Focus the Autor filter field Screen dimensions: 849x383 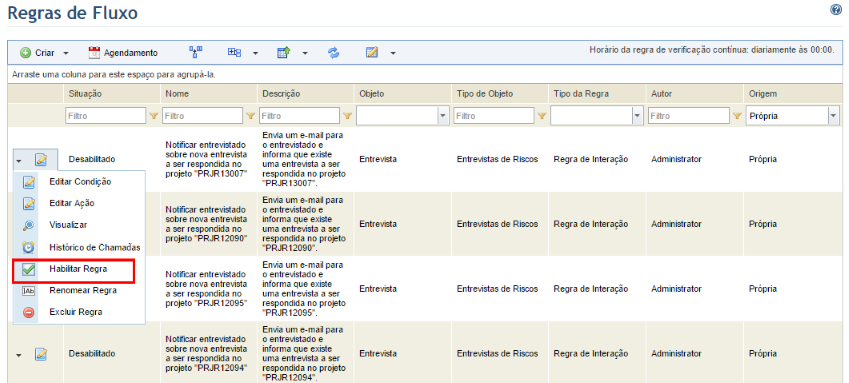tap(689, 115)
